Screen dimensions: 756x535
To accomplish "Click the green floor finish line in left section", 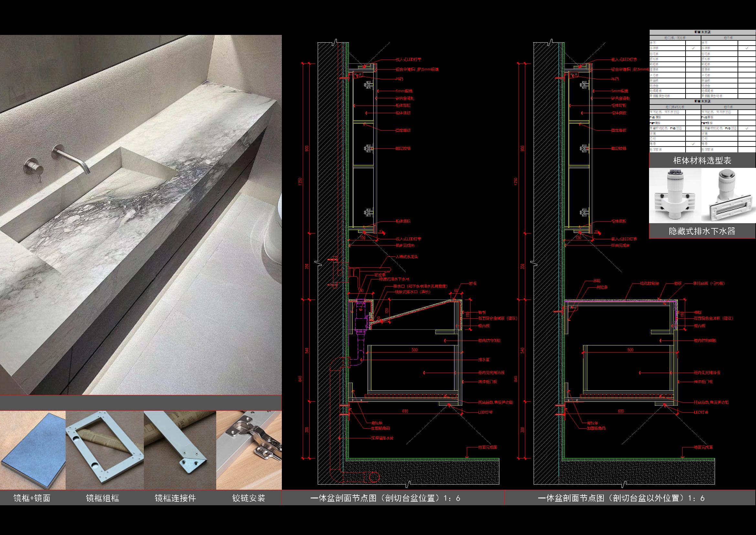I will pos(423,459).
